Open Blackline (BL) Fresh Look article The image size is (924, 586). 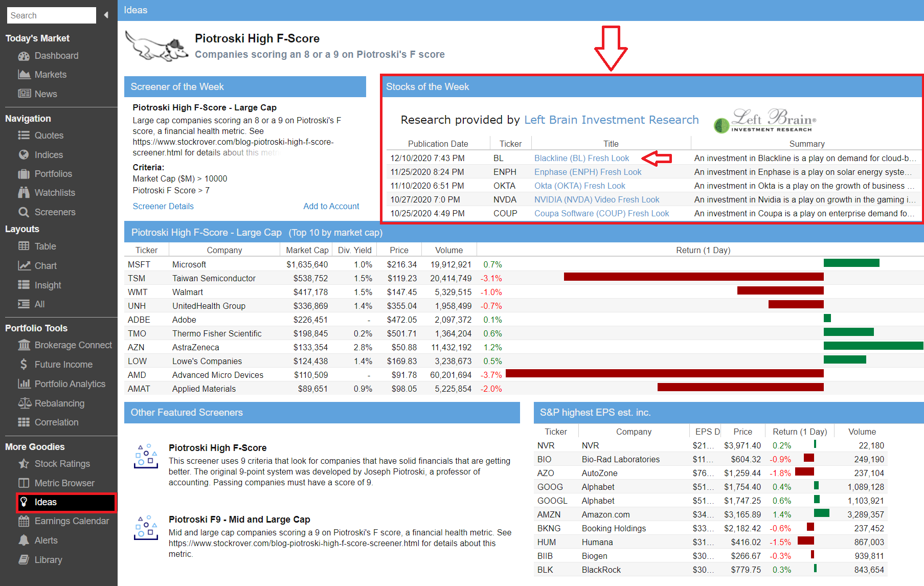click(x=582, y=158)
